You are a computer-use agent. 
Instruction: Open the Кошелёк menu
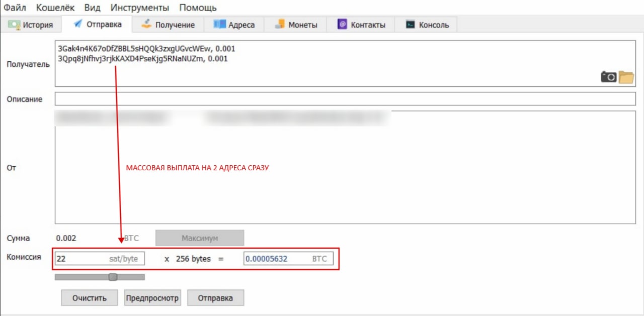pos(55,8)
